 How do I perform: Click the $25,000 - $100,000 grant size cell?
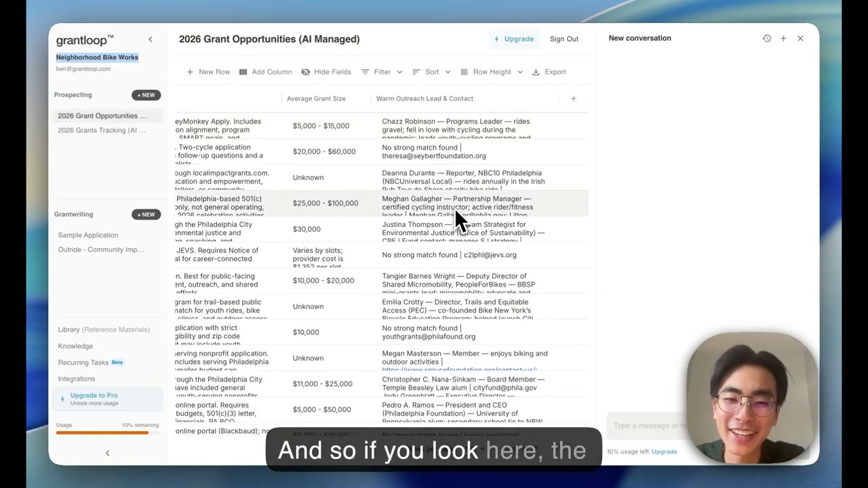(326, 203)
